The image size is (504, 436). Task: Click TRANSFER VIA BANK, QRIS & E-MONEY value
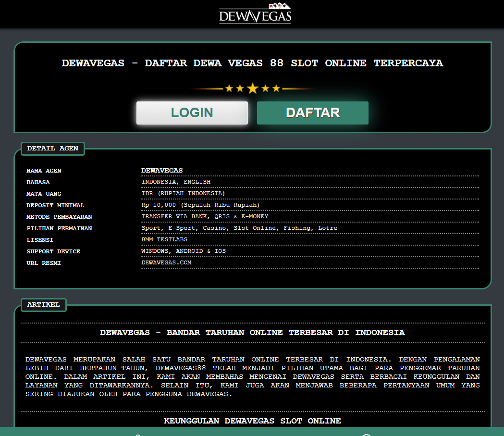point(205,217)
